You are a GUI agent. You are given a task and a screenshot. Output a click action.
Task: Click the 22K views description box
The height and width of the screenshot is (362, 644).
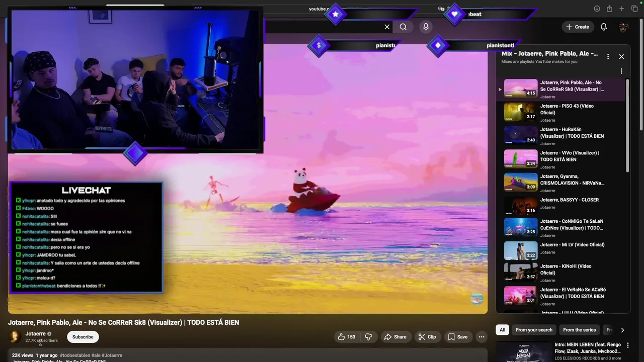(x=248, y=355)
